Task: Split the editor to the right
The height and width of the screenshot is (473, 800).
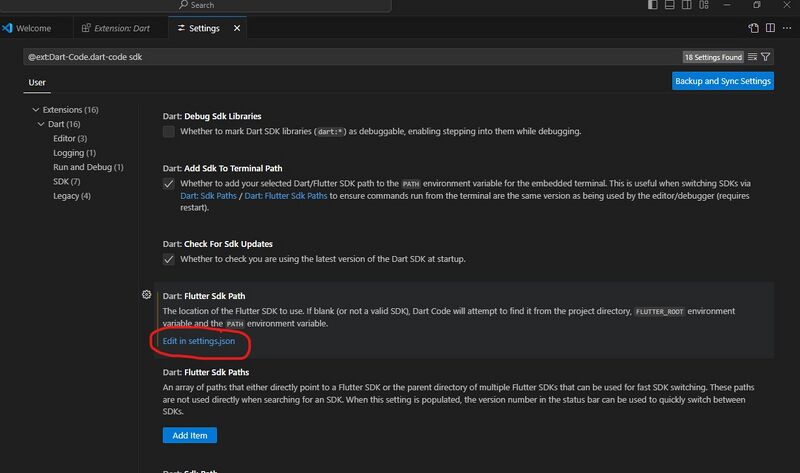Action: [x=770, y=28]
